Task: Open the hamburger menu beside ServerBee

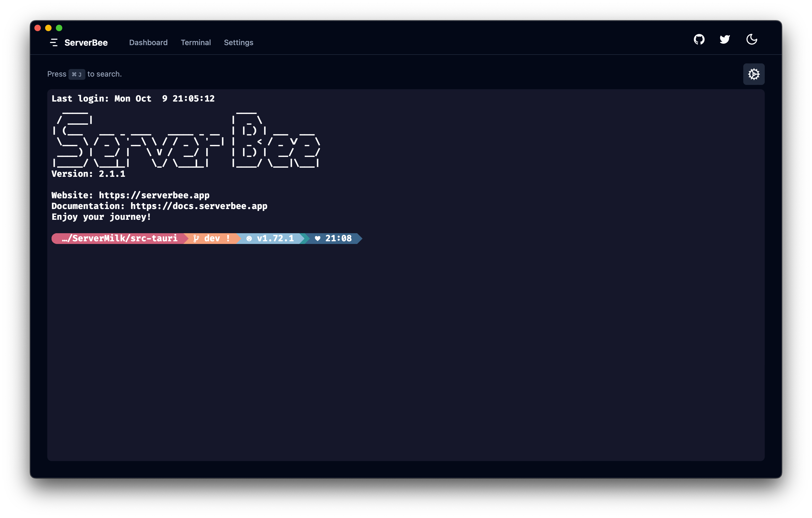Action: (x=54, y=42)
